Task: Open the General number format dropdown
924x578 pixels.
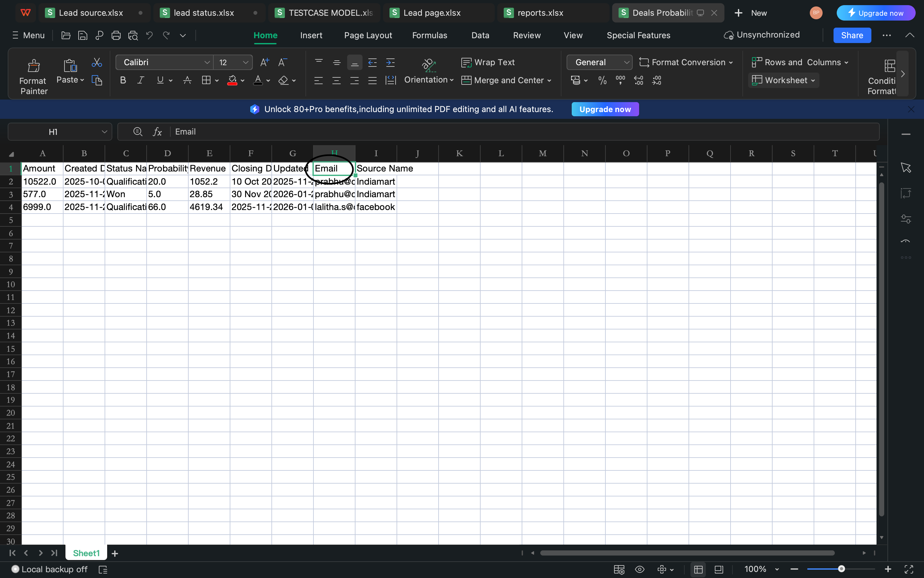Action: pyautogui.click(x=627, y=62)
